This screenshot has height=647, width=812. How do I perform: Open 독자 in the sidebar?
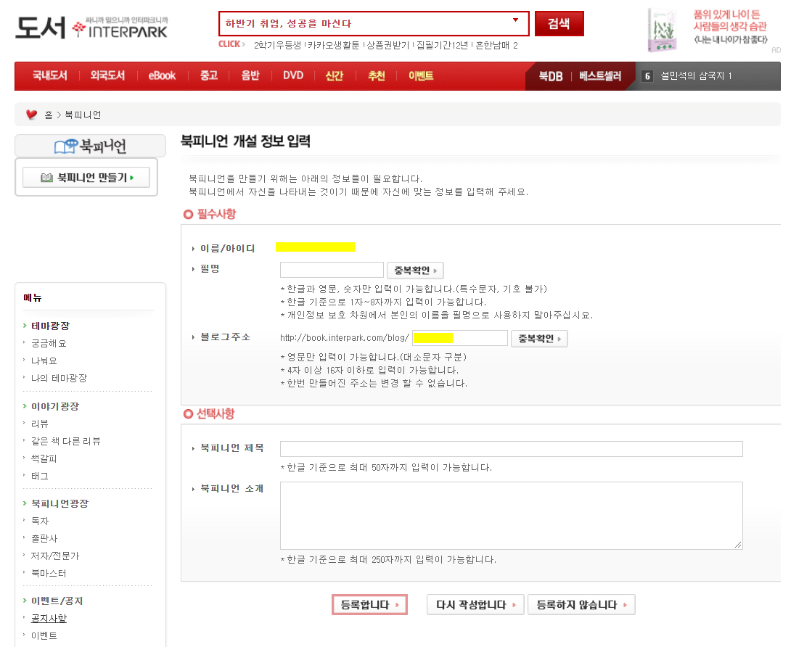click(39, 521)
